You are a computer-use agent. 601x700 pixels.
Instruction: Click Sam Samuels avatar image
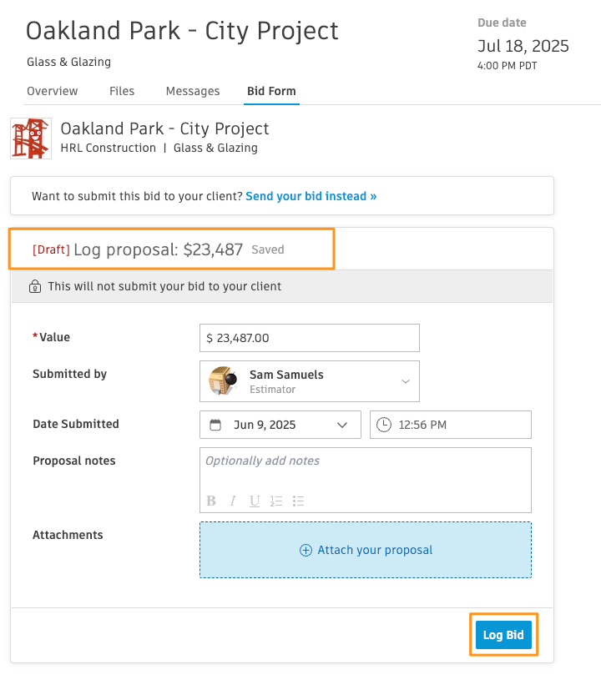[x=222, y=380]
